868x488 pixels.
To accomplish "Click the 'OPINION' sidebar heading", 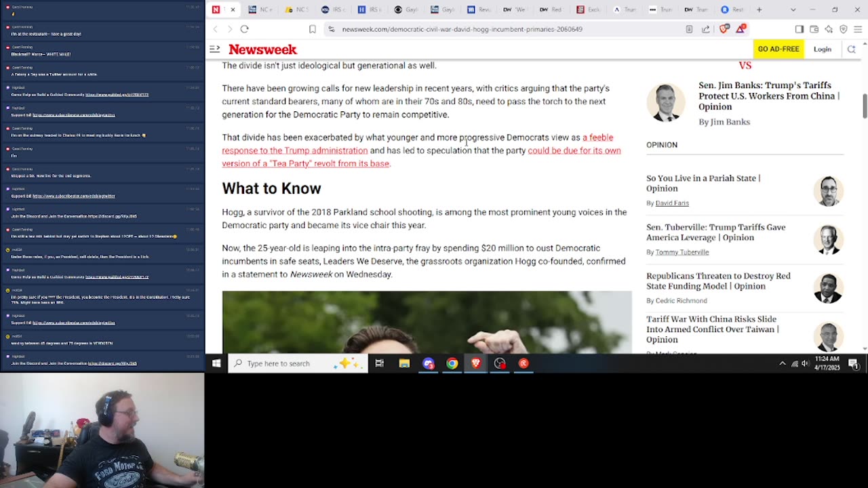I will (x=662, y=145).
